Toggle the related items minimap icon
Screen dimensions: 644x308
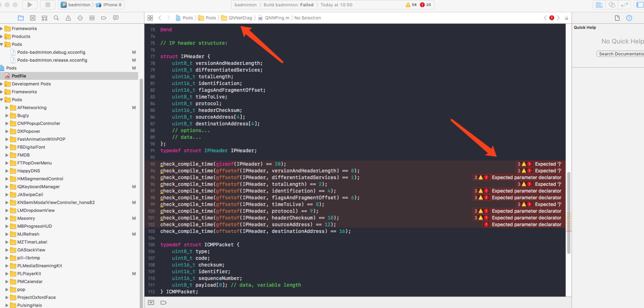click(150, 18)
